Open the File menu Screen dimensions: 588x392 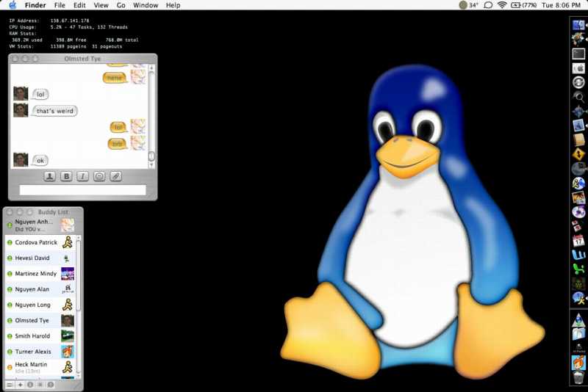tap(60, 5)
